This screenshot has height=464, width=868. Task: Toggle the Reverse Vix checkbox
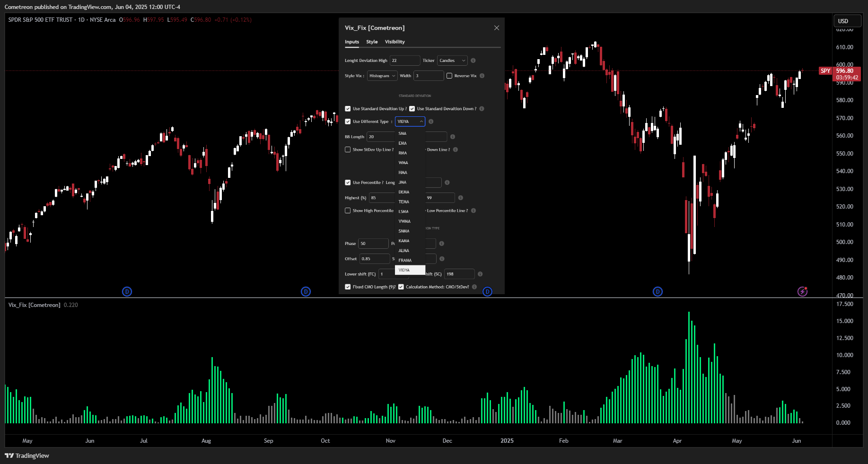(449, 76)
